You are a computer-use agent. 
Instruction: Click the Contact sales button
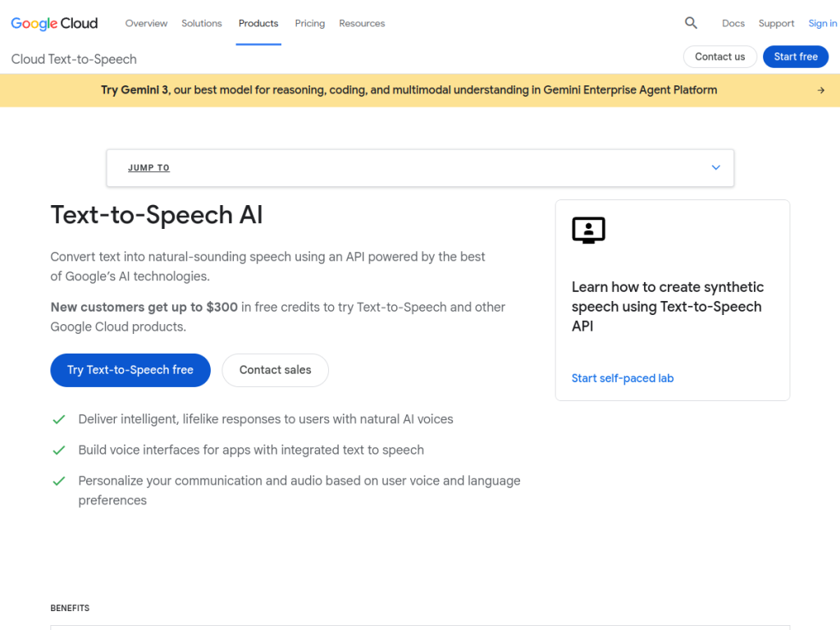click(275, 370)
